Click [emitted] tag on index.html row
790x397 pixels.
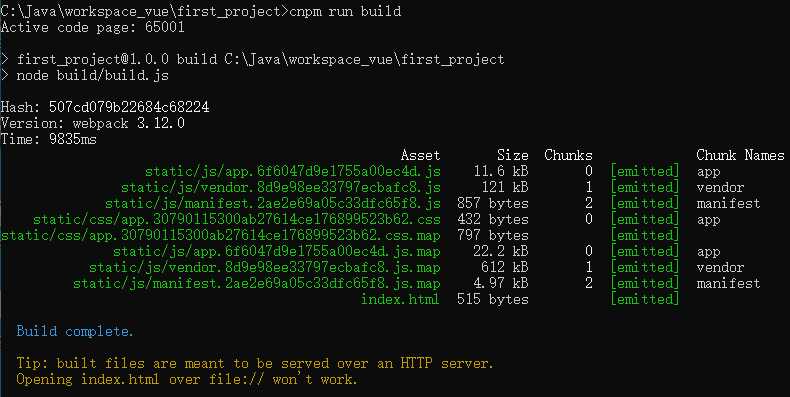click(x=644, y=299)
